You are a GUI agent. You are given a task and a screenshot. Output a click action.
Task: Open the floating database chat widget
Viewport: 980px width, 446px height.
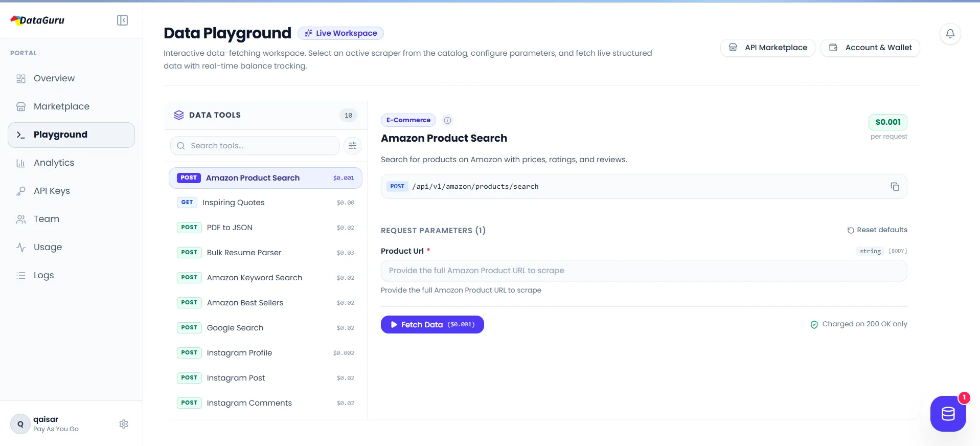[948, 414]
